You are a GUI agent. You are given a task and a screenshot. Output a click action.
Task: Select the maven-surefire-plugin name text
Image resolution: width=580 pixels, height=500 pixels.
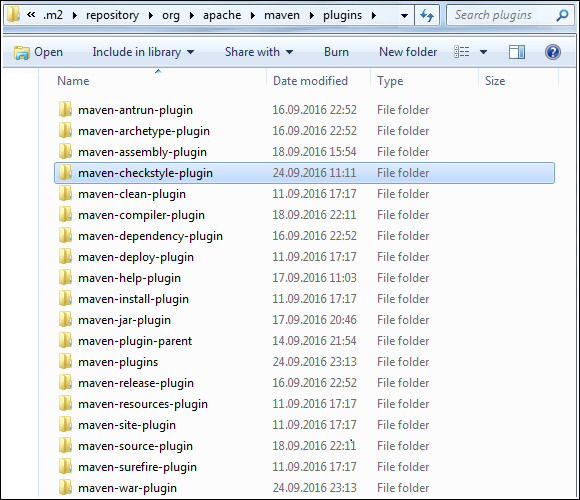coord(137,467)
